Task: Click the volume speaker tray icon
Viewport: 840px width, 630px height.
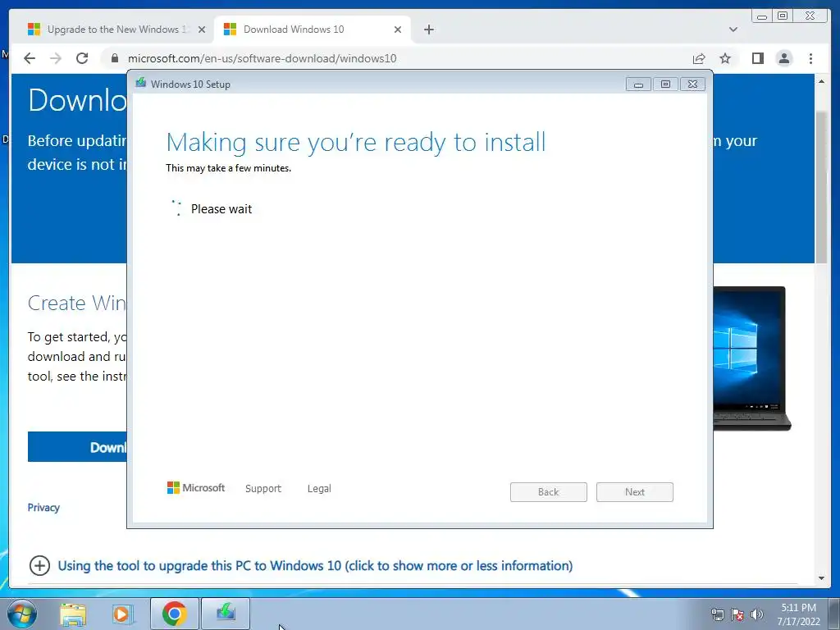Action: pos(757,614)
